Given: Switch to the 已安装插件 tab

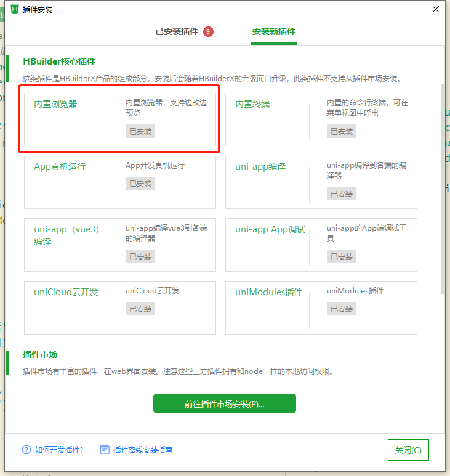Looking at the screenshot, I should [x=177, y=31].
